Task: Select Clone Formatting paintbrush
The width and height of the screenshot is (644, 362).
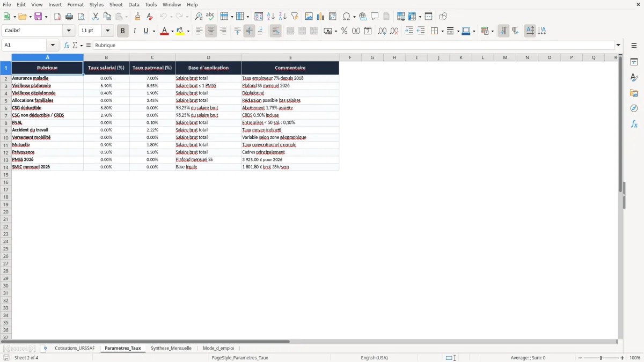Action: [137, 17]
